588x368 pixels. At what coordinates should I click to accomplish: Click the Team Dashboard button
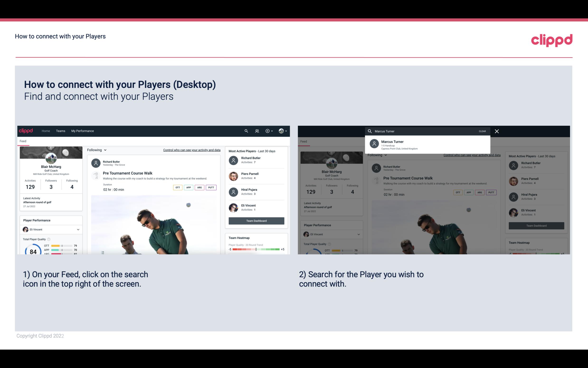(256, 220)
